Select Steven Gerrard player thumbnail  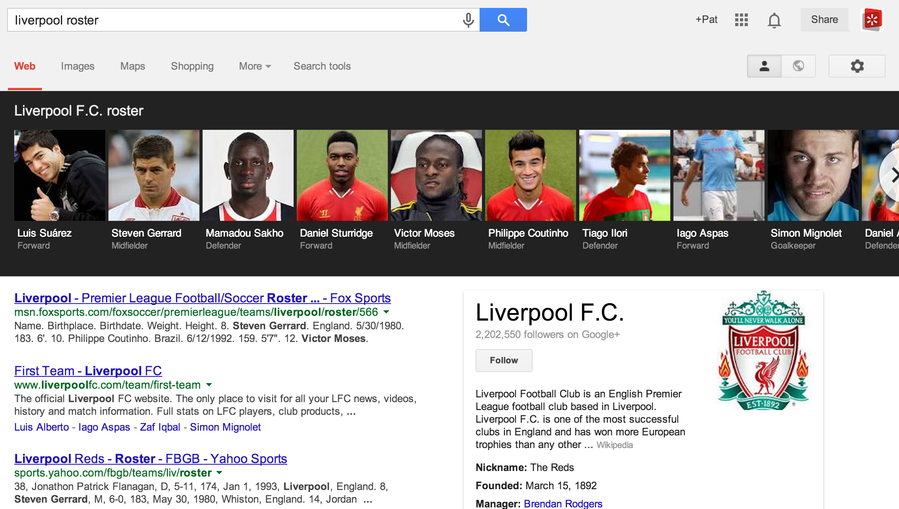click(x=153, y=175)
